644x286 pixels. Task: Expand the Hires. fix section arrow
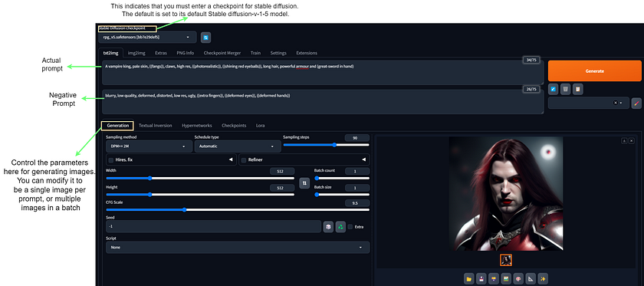(231, 159)
